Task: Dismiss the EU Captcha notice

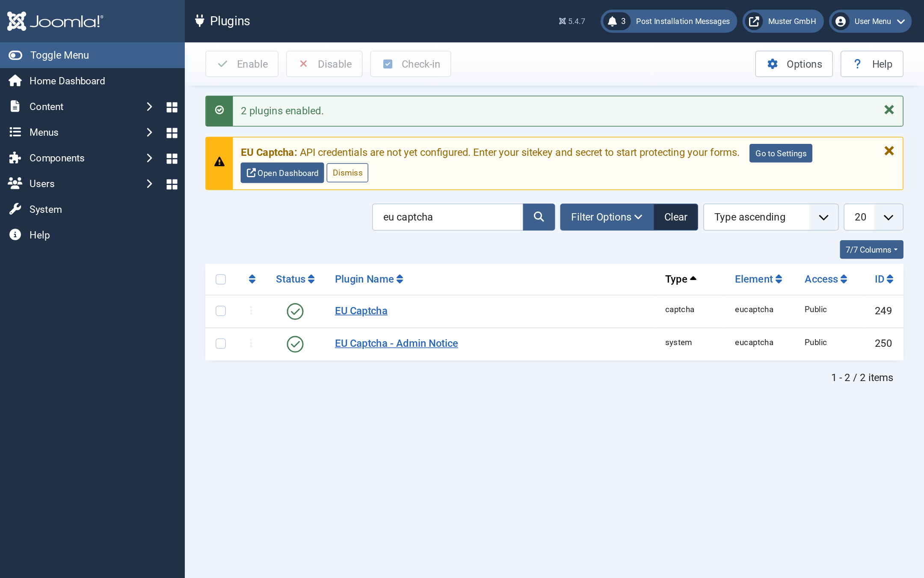Action: click(347, 173)
